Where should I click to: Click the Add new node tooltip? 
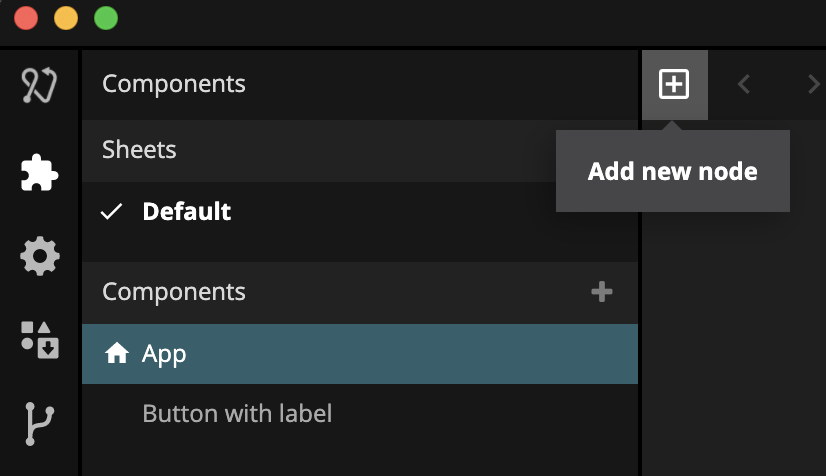click(672, 172)
